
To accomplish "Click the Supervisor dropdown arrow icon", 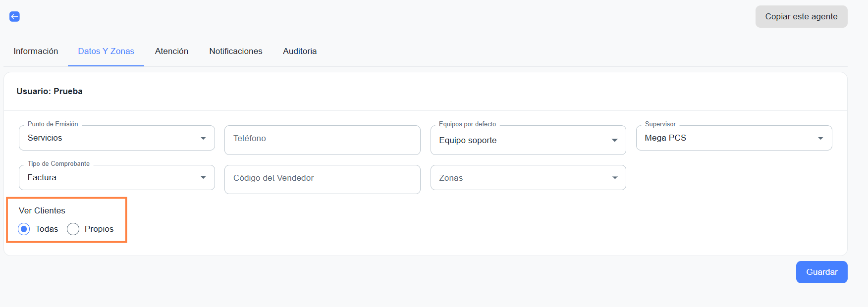I will pyautogui.click(x=820, y=139).
